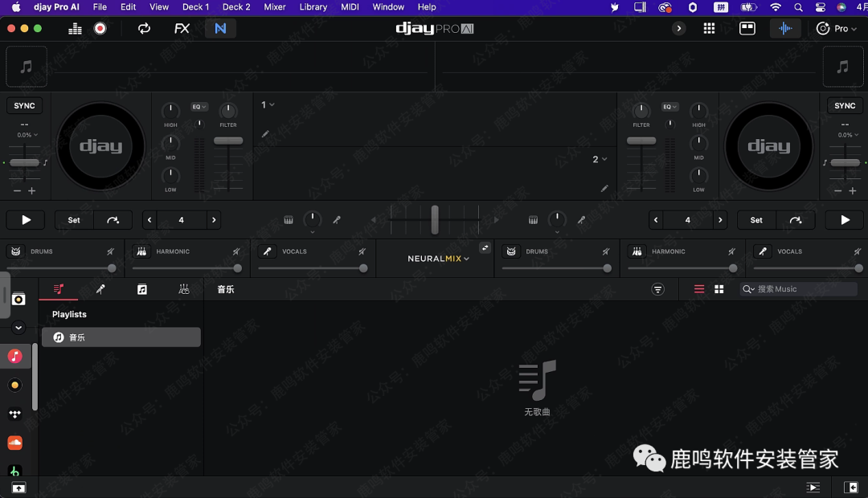Open the left deck EQ dropdown

click(199, 107)
